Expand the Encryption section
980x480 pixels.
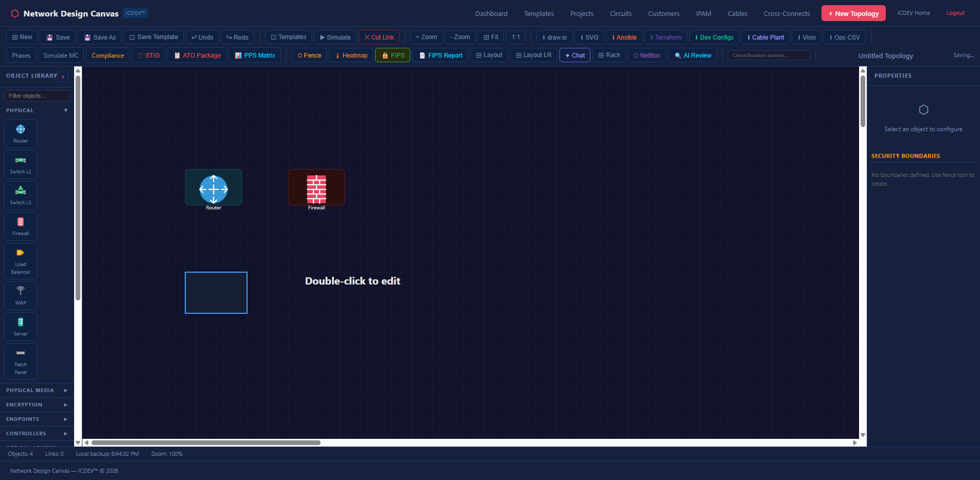tap(37, 405)
